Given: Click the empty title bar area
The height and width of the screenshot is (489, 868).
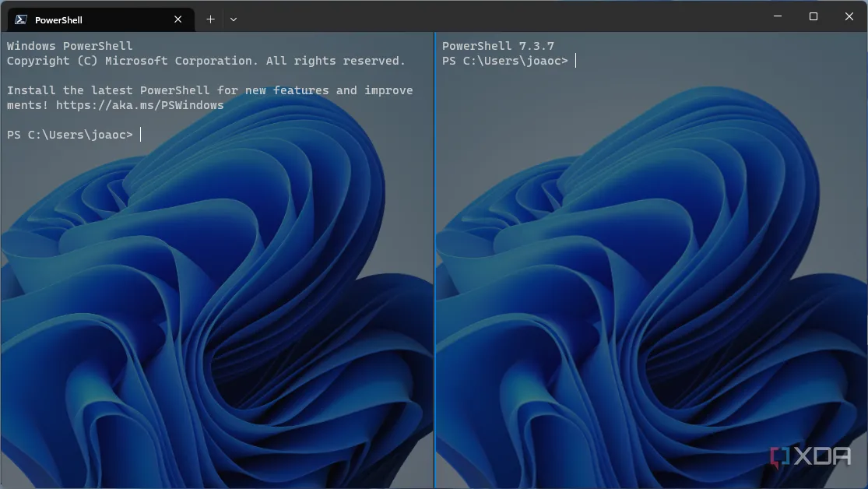Looking at the screenshot, I should [498, 17].
